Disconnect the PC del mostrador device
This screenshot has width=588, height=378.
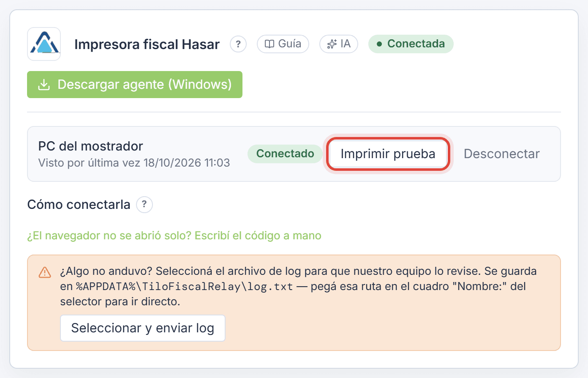pyautogui.click(x=502, y=154)
